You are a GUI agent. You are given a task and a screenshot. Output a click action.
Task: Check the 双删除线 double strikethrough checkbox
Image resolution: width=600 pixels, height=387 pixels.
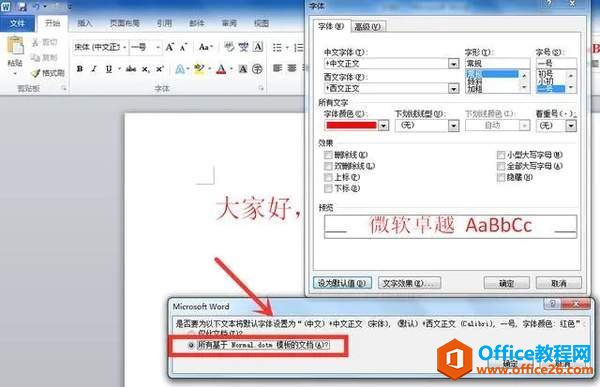pos(328,166)
